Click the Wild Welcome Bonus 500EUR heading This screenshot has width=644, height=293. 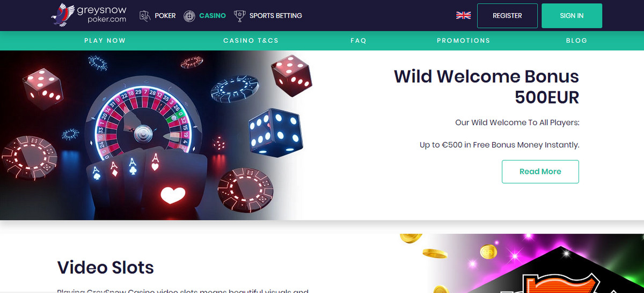coord(486,86)
